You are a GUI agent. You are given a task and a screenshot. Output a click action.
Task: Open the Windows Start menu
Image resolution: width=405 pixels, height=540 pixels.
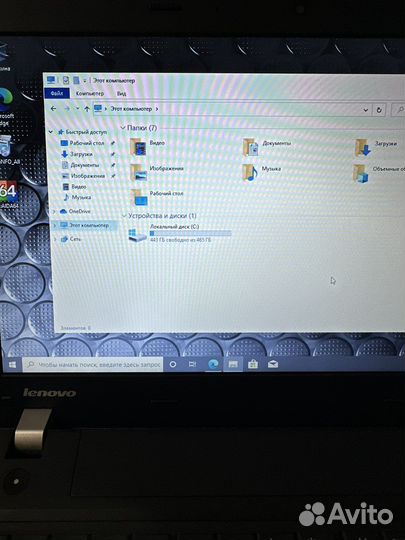click(x=12, y=364)
